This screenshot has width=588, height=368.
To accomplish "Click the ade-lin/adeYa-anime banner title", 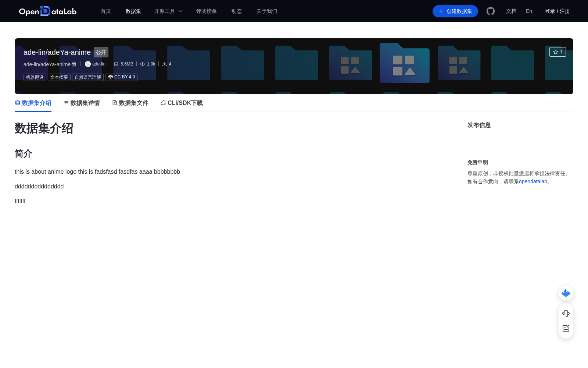I will coord(57,52).
